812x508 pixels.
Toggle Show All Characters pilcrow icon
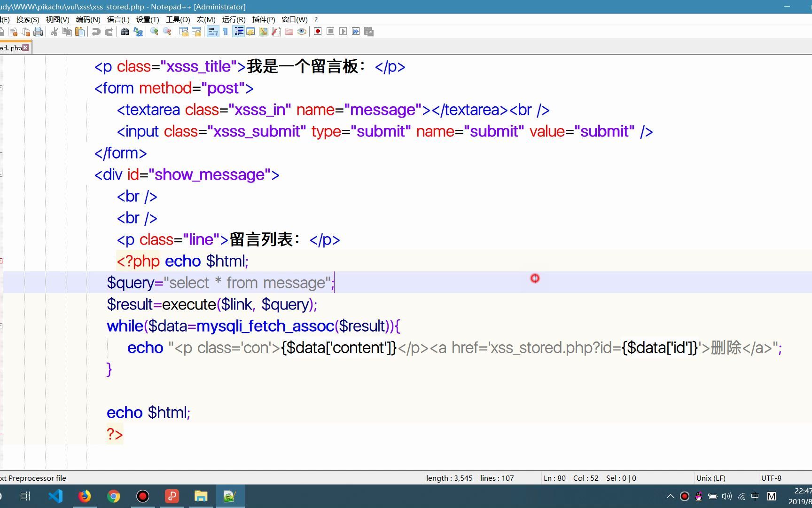point(225,32)
